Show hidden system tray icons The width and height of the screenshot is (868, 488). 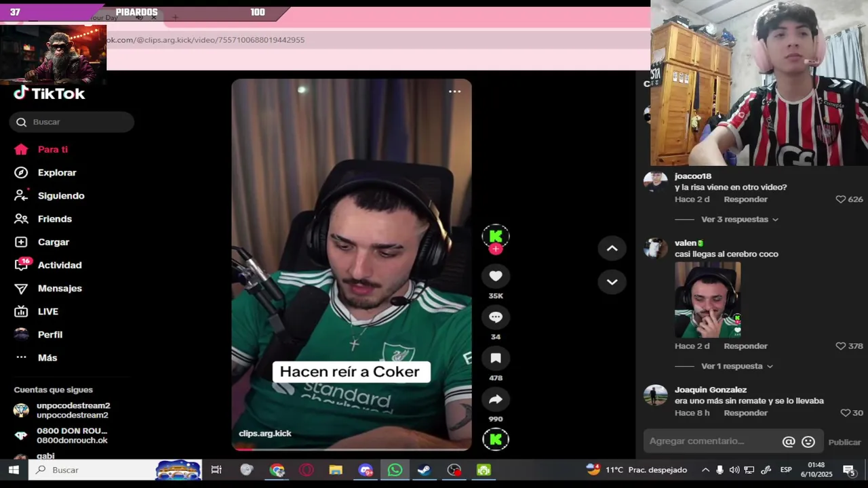pos(705,470)
